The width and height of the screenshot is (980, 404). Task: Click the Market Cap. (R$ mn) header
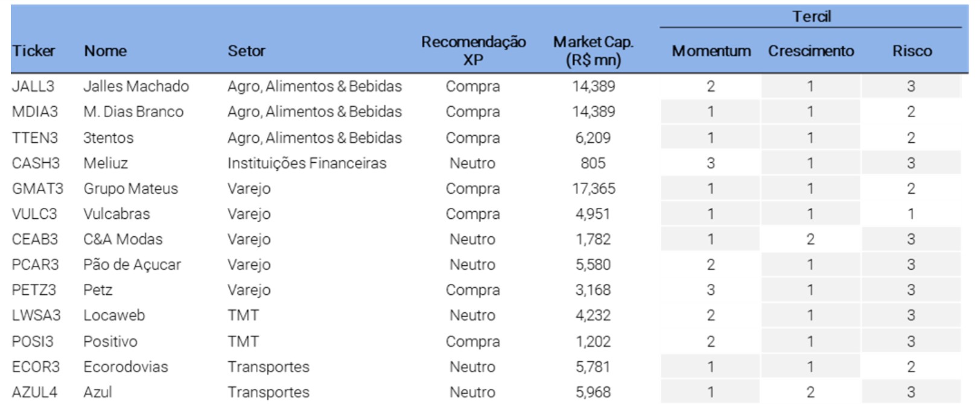click(593, 51)
